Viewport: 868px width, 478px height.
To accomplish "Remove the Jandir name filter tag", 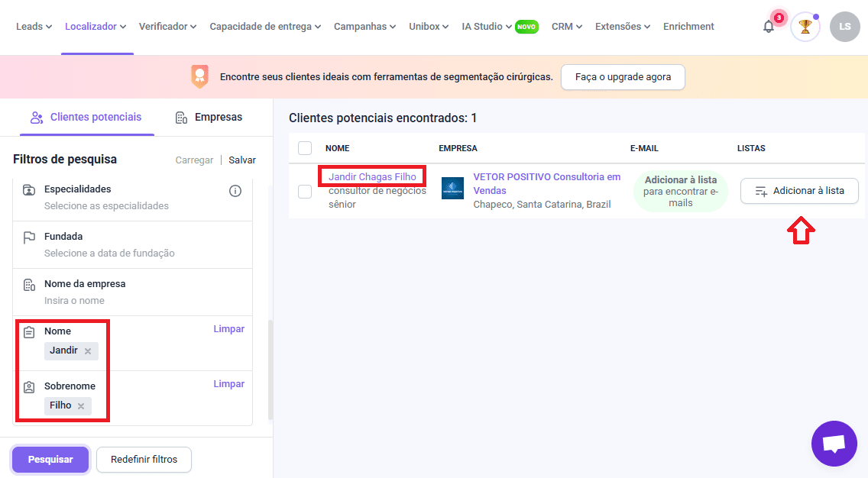I will pyautogui.click(x=88, y=351).
